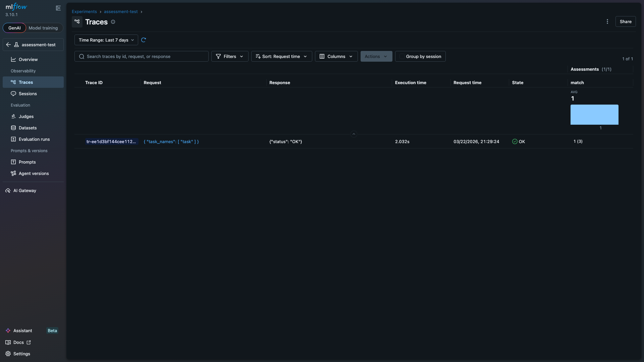Image resolution: width=644 pixels, height=362 pixels.
Task: Click the Share button
Action: 626,21
